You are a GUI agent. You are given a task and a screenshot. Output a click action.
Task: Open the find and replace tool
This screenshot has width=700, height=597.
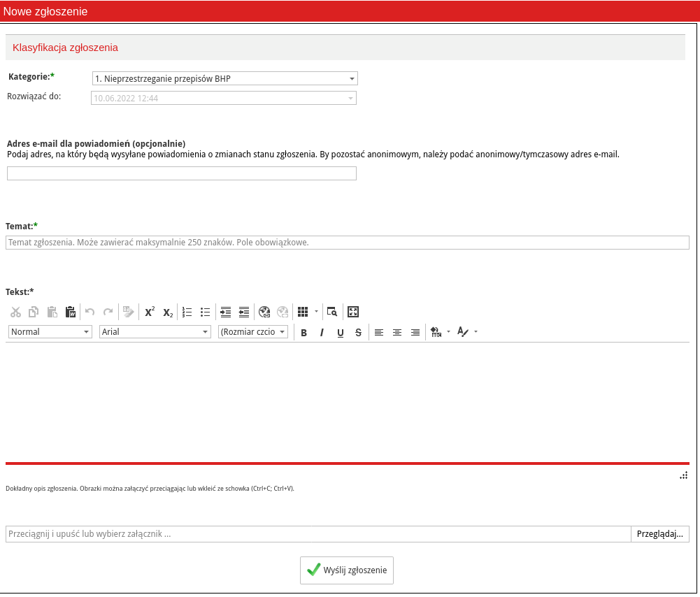pos(332,312)
